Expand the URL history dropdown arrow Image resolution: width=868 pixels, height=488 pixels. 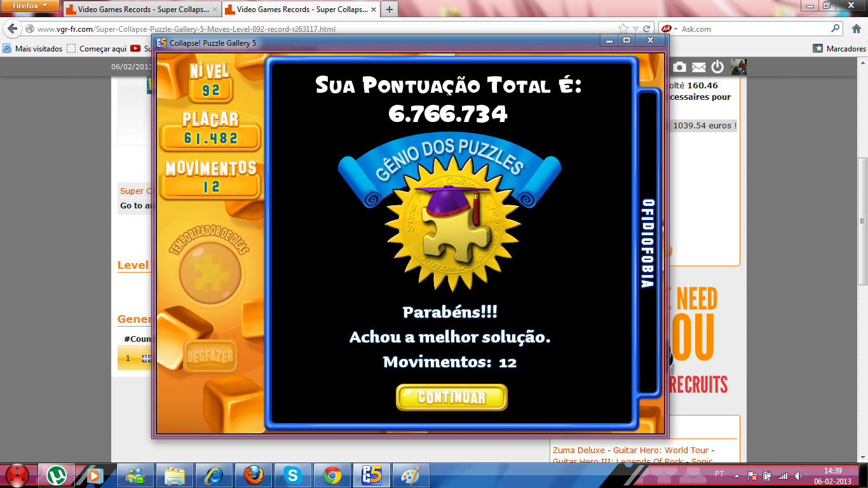point(635,29)
